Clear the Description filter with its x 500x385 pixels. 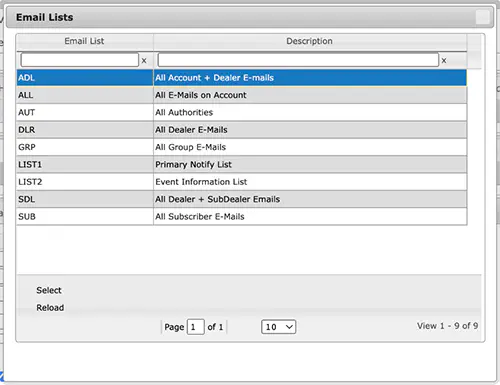pos(444,61)
